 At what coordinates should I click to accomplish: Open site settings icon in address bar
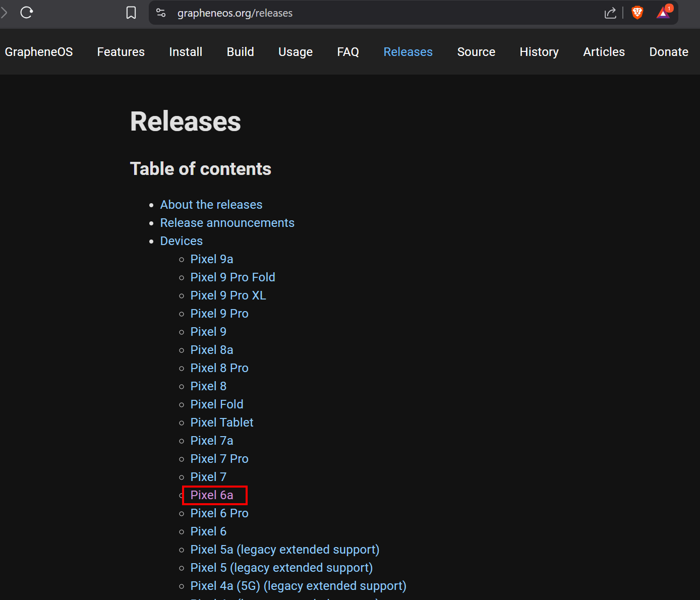tap(161, 13)
